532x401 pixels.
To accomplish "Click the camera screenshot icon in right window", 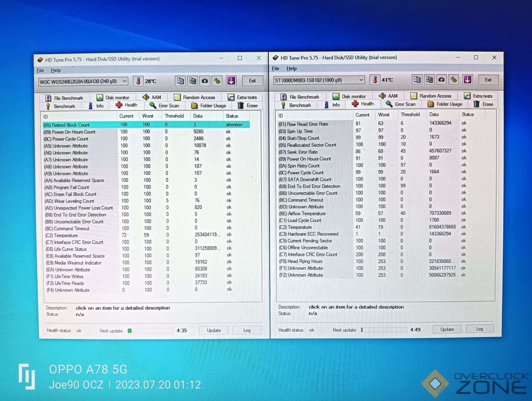I will coord(441,80).
